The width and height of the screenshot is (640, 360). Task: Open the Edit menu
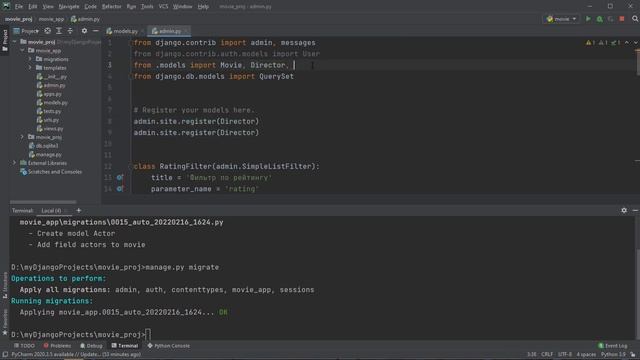(33, 7)
